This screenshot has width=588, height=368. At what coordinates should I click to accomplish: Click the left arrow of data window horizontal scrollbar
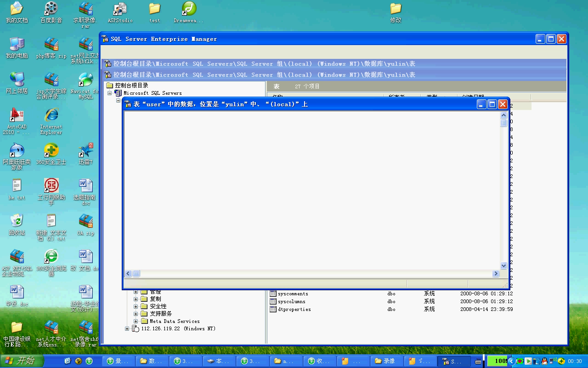click(x=128, y=274)
